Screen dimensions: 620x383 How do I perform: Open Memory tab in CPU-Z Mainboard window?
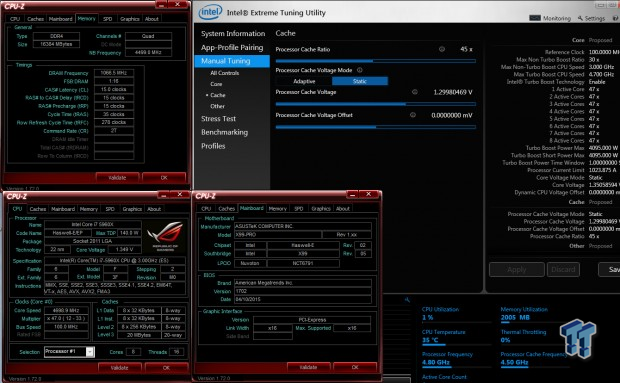pyautogui.click(x=278, y=209)
